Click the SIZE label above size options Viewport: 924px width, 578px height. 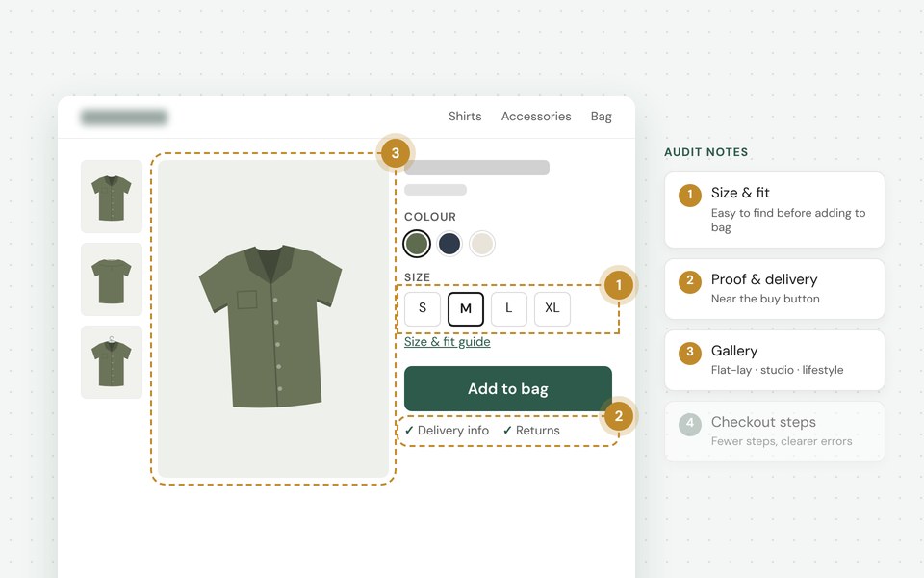[417, 277]
